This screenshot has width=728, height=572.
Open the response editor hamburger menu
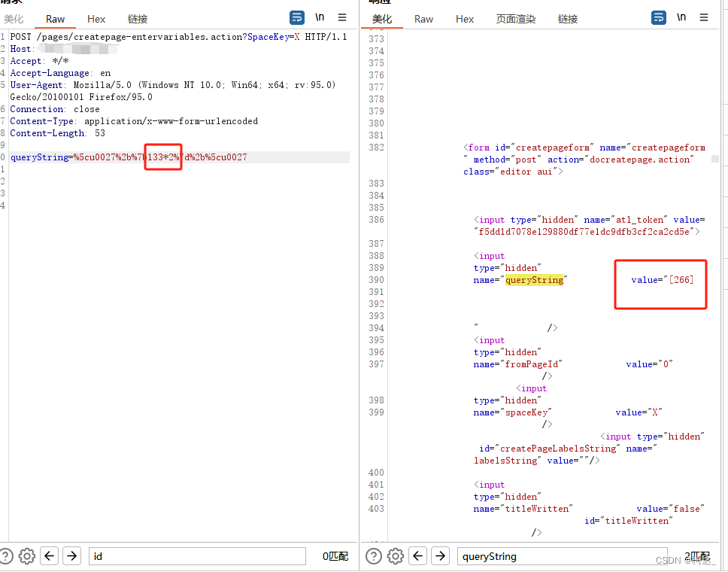(705, 17)
